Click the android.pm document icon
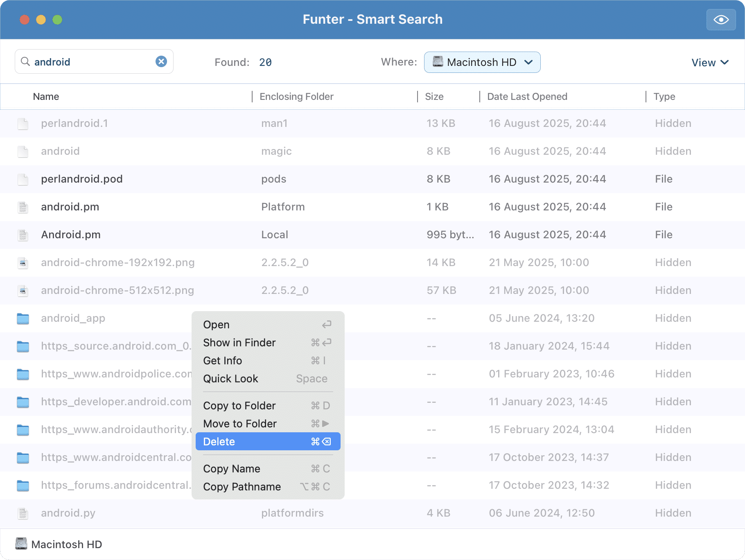Image resolution: width=745 pixels, height=560 pixels. click(x=23, y=207)
